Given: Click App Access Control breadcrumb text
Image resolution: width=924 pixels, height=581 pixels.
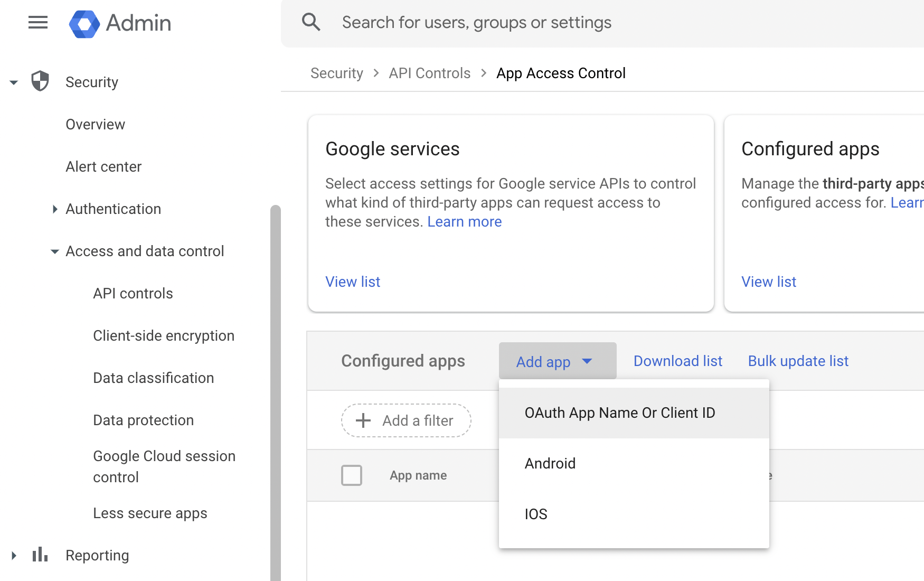Looking at the screenshot, I should pyautogui.click(x=561, y=73).
